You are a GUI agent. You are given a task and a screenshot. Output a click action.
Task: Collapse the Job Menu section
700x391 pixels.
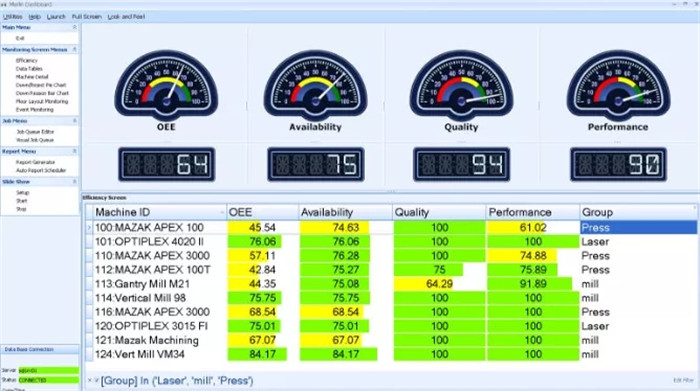[75, 121]
